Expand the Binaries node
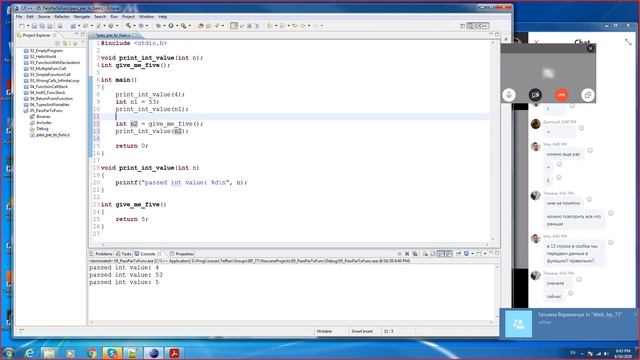This screenshot has height=360, width=640. 40,117
